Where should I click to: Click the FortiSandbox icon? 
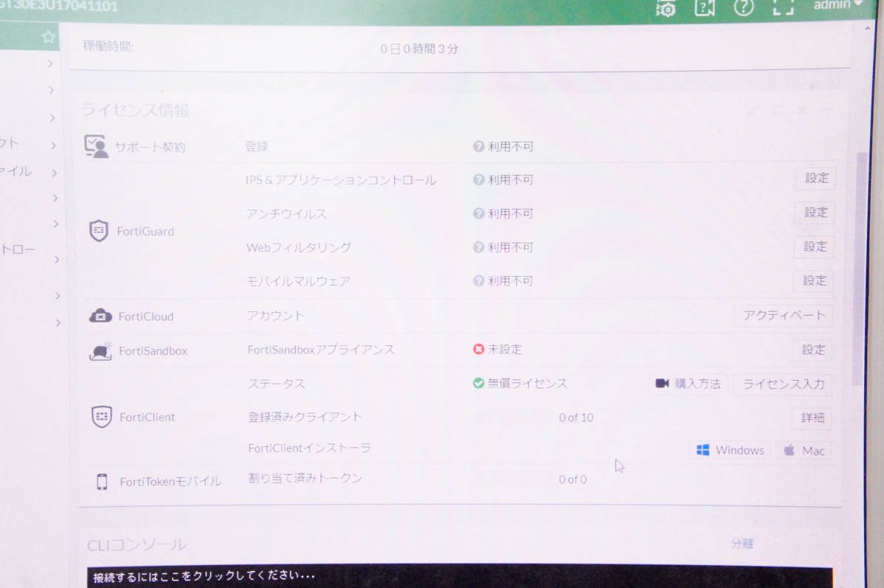pos(100,350)
